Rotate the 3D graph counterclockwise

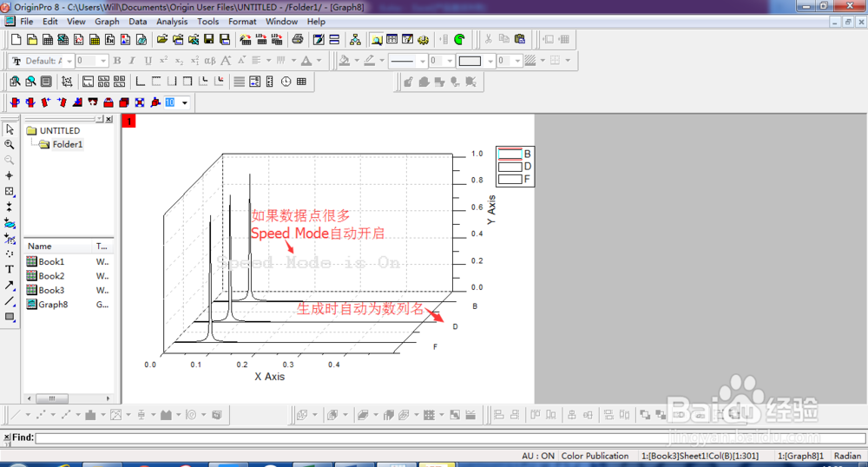(x=15, y=102)
